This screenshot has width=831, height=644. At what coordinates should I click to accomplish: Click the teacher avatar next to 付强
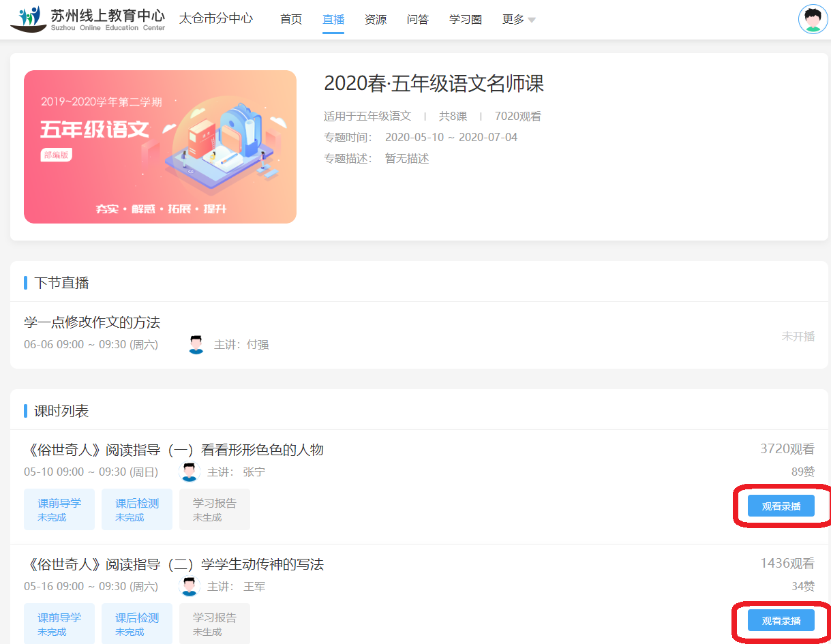196,345
